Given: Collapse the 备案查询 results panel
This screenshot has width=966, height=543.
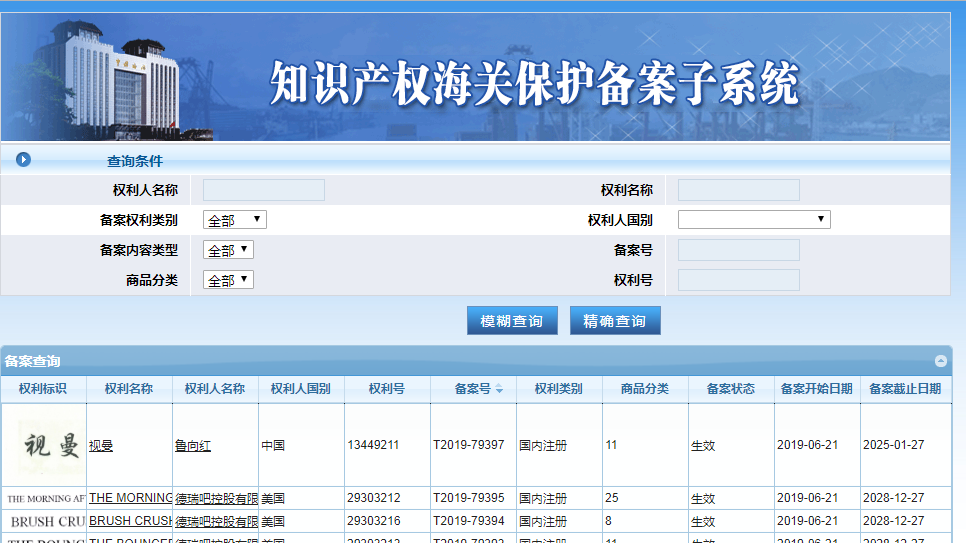Looking at the screenshot, I should coord(940,361).
